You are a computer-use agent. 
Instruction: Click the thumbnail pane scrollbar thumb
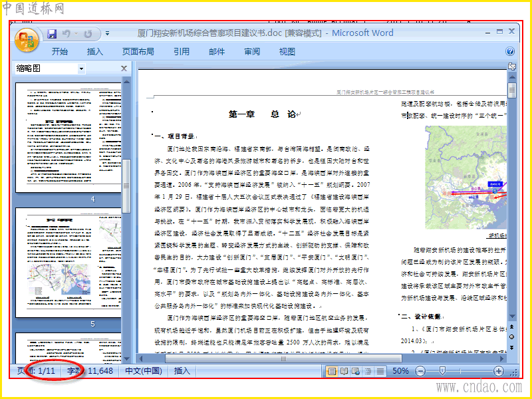126,186
